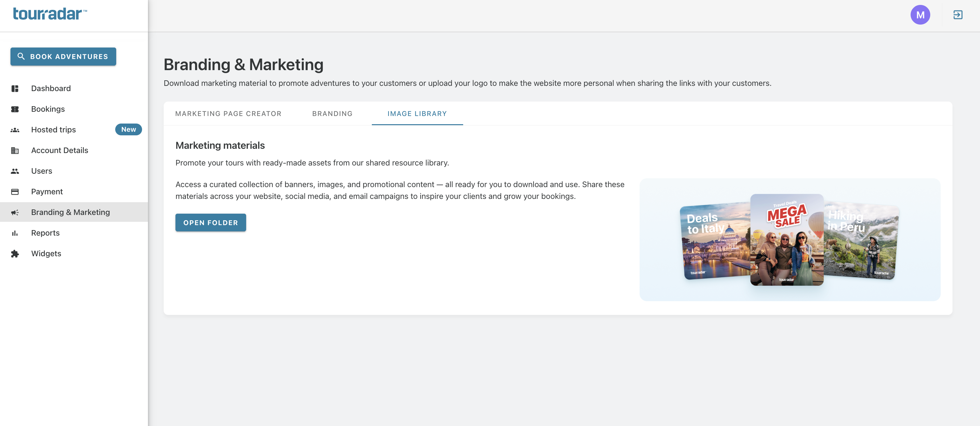Switch to the Marketing Page Creator tab

click(x=228, y=113)
